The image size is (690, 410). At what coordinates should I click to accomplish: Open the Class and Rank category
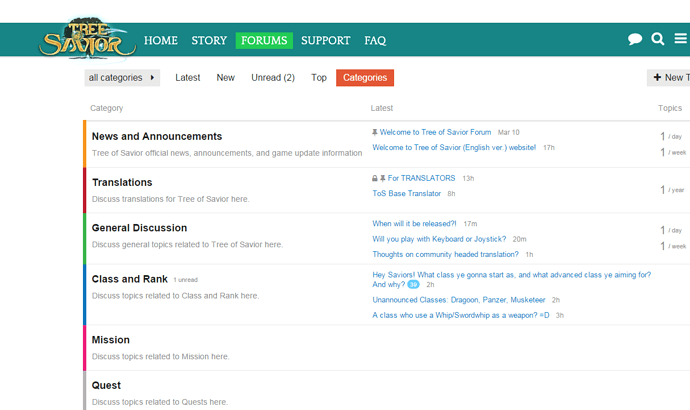click(x=129, y=277)
